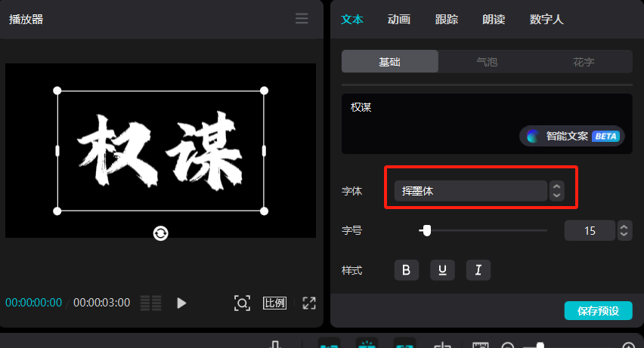The image size is (644, 348).
Task: Toggle italic I style
Action: click(478, 270)
